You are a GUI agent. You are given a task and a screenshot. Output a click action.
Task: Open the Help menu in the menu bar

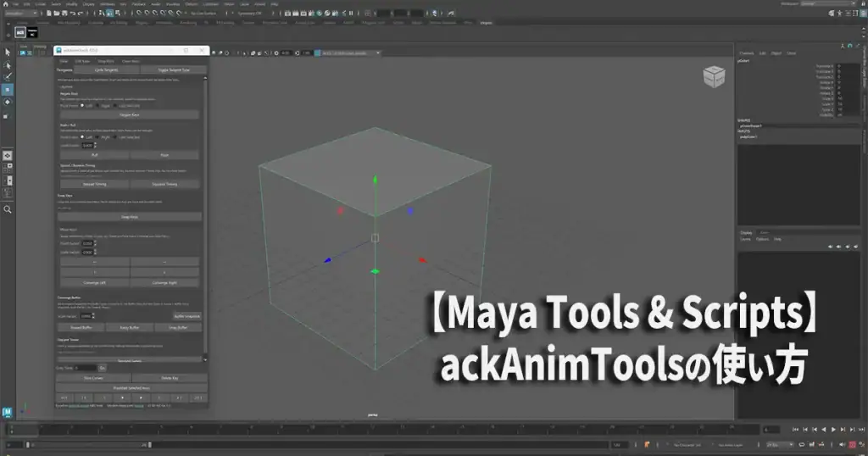tap(275, 4)
